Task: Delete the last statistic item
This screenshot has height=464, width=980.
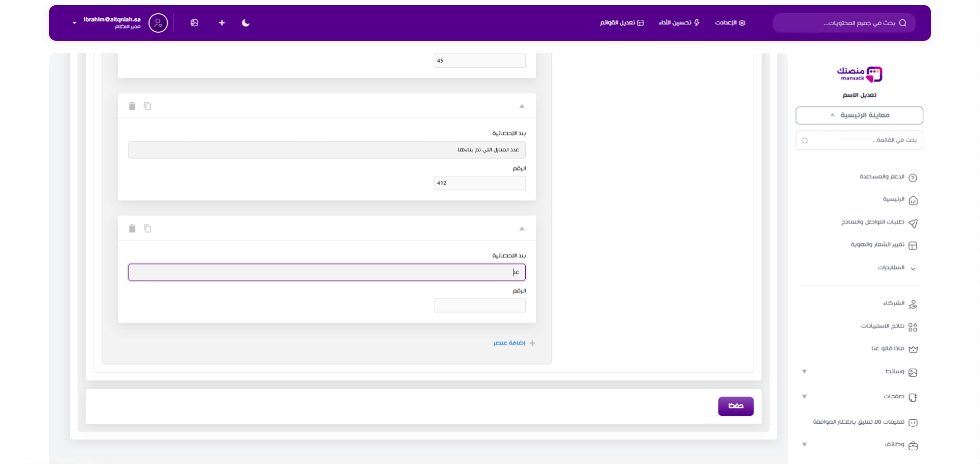Action: click(x=132, y=228)
